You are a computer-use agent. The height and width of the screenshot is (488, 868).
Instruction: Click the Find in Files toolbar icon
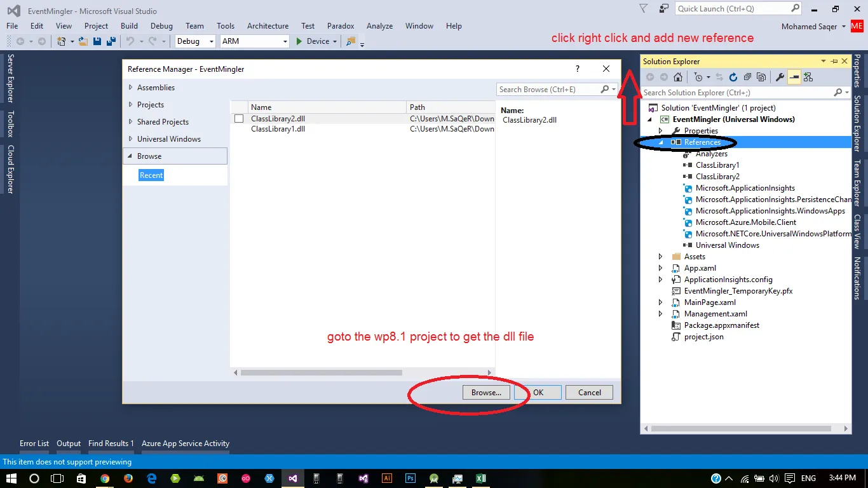point(350,41)
